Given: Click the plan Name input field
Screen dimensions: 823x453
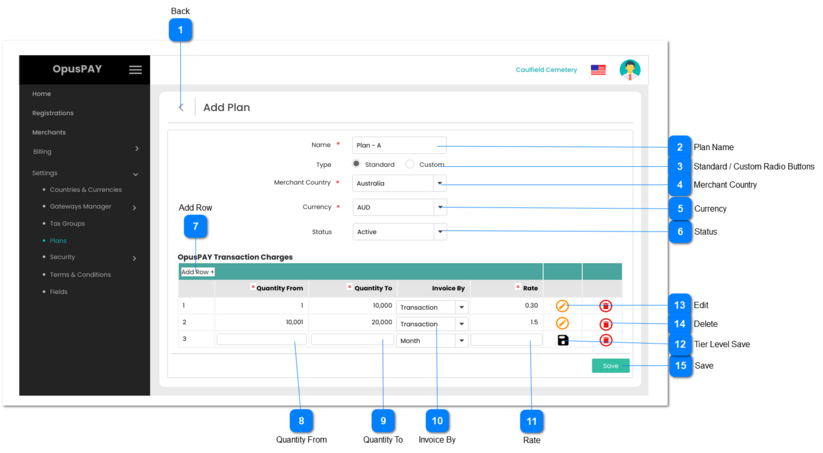Looking at the screenshot, I should (x=399, y=145).
